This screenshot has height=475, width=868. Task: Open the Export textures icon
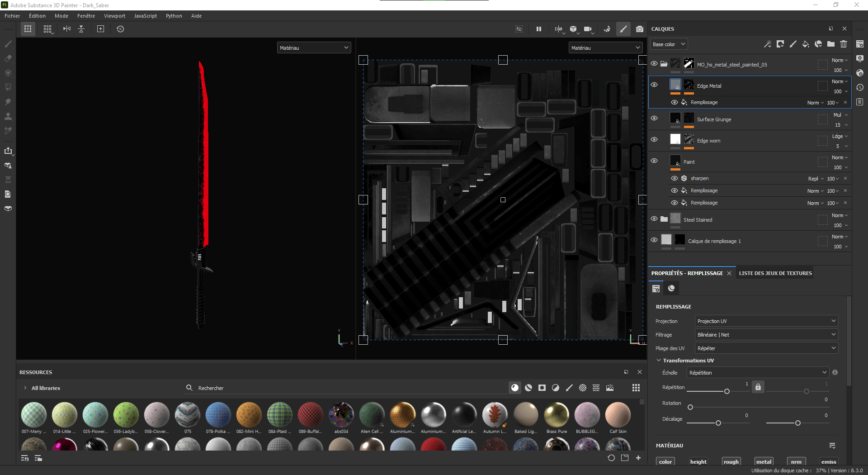click(x=8, y=151)
